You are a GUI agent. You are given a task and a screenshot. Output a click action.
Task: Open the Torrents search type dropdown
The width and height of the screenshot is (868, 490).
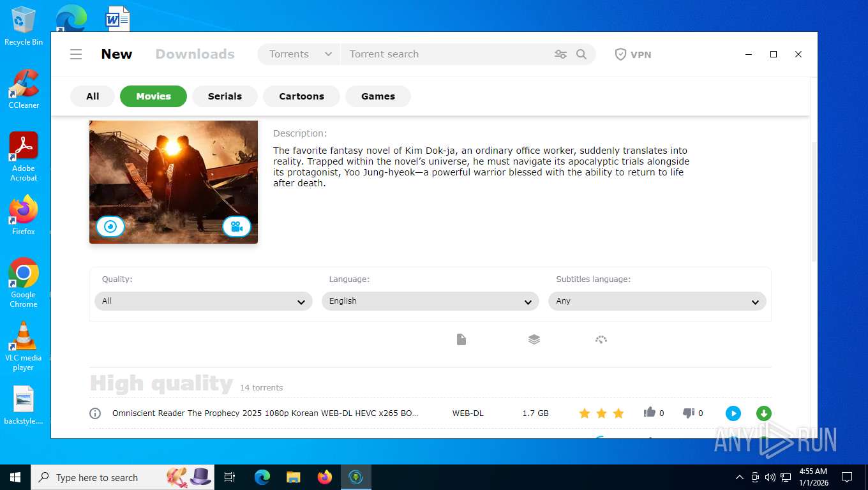(x=300, y=54)
